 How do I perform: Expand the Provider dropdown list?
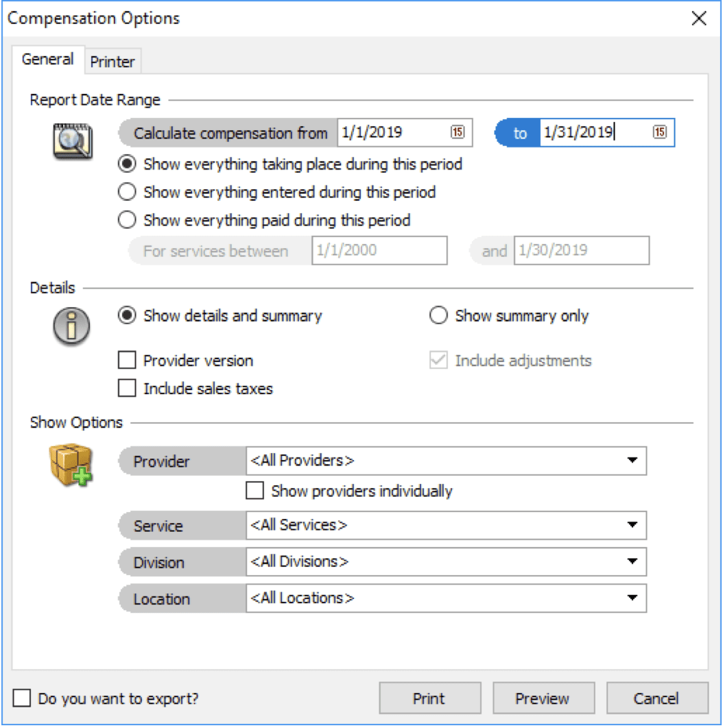pyautogui.click(x=632, y=461)
